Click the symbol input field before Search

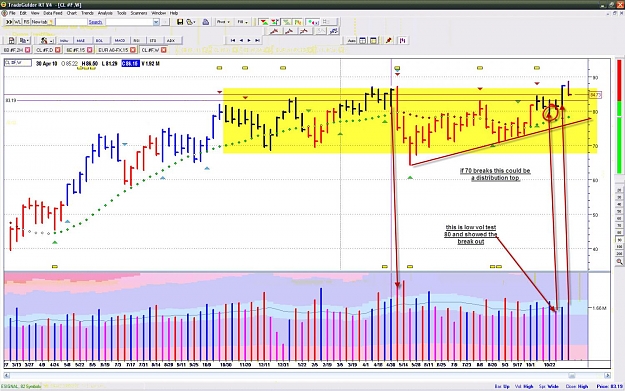pyautogui.click(x=71, y=22)
